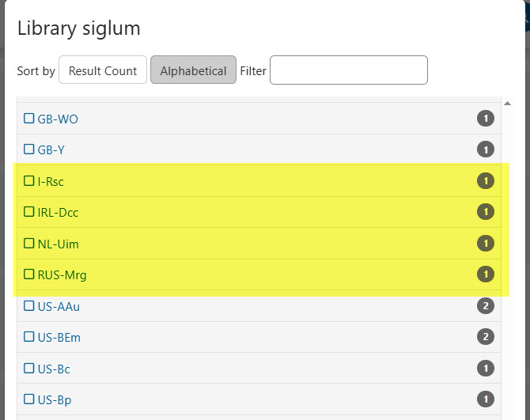Open the NL-Uim siglum link

click(58, 244)
